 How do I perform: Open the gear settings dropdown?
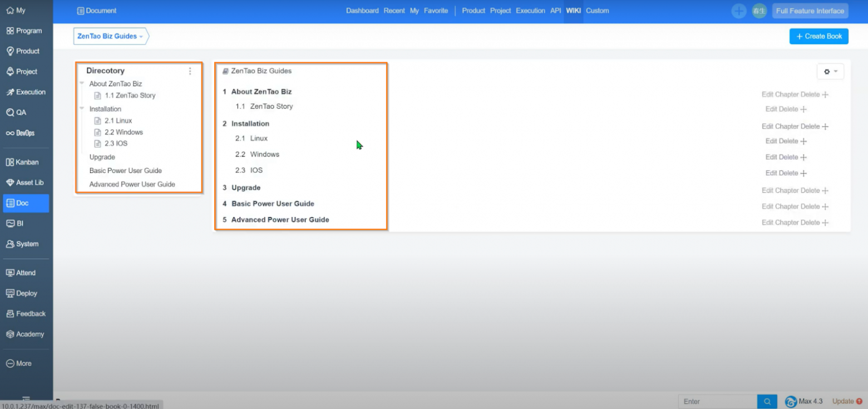pos(830,72)
